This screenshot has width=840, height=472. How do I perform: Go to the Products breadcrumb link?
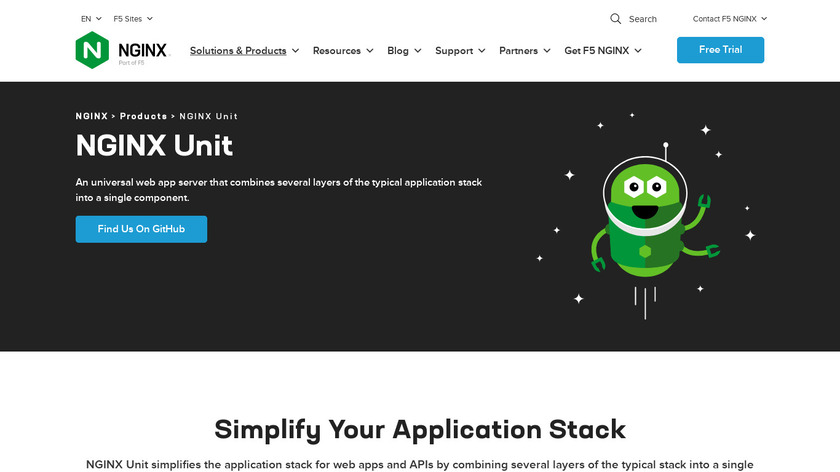143,116
